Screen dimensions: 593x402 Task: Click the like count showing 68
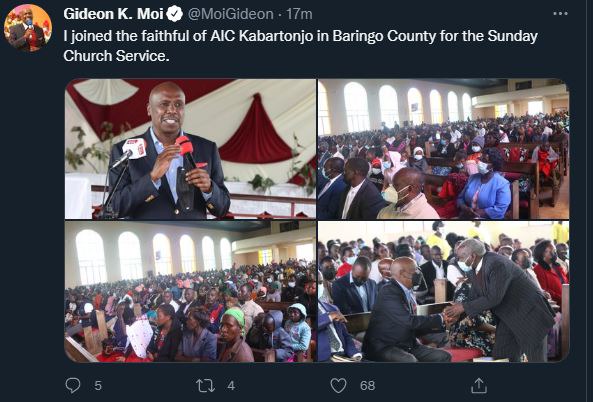click(368, 386)
